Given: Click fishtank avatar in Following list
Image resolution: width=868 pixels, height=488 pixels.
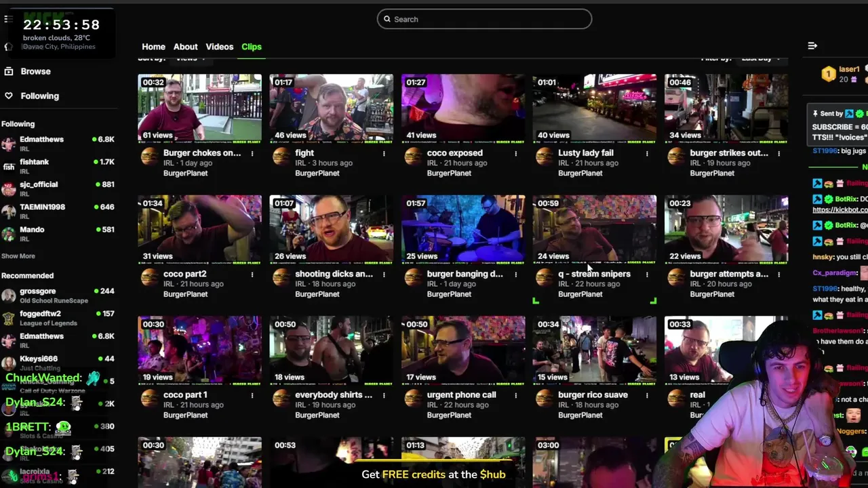Looking at the screenshot, I should pos(9,166).
